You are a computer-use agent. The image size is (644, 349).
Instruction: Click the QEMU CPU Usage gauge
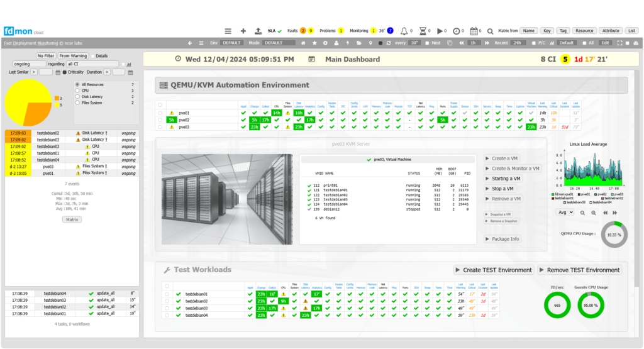(614, 235)
